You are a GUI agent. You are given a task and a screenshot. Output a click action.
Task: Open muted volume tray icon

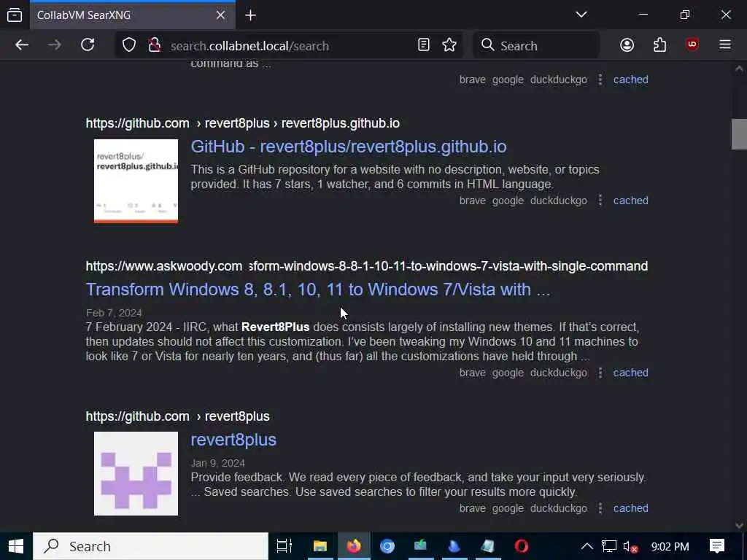[630, 546]
